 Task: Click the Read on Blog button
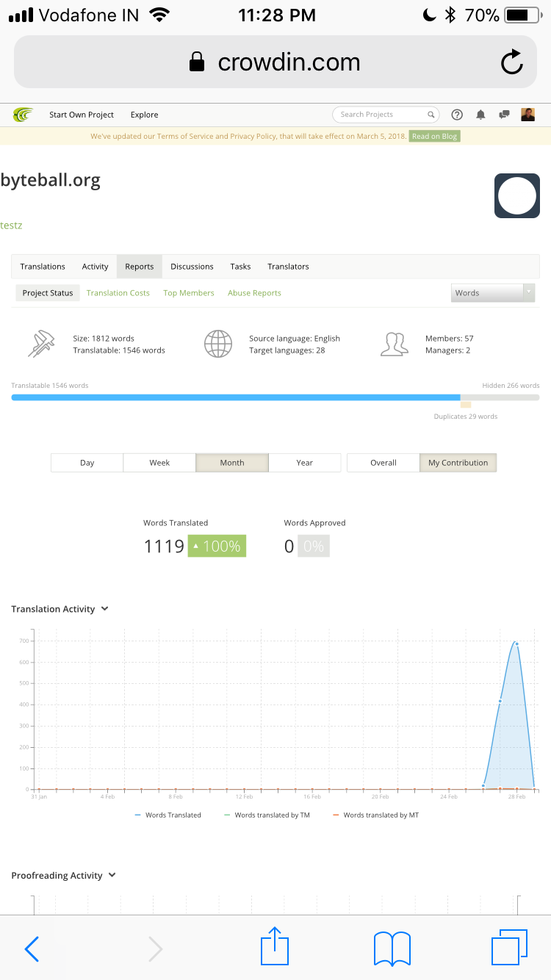435,136
